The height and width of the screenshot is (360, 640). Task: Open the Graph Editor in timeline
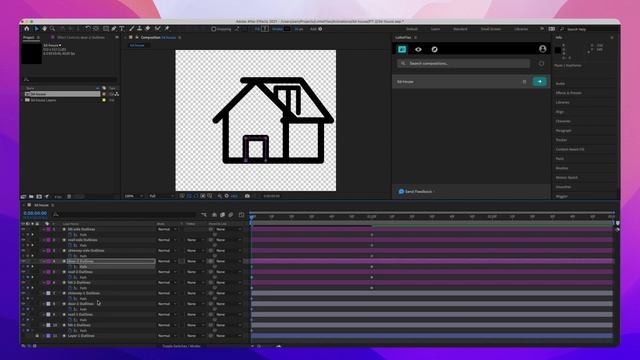click(x=241, y=215)
